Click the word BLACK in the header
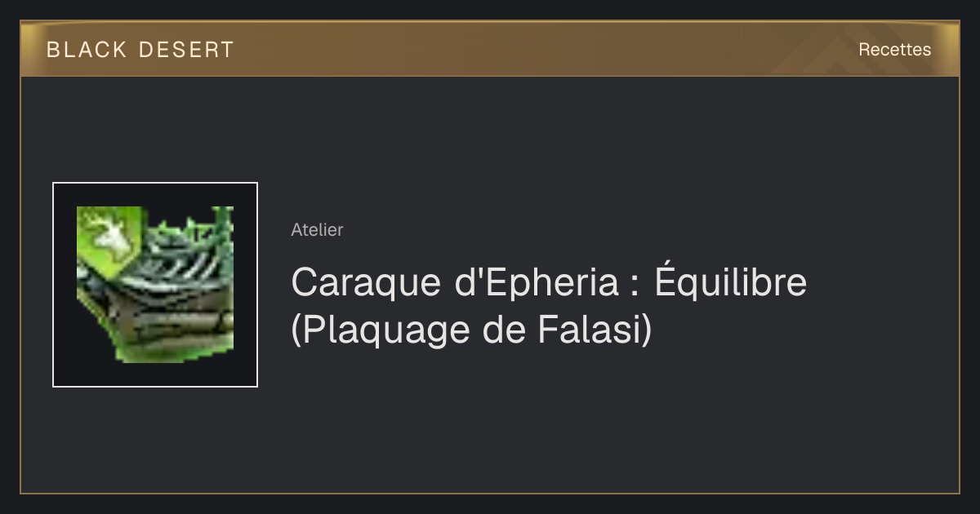The width and height of the screenshot is (980, 514). (x=87, y=50)
